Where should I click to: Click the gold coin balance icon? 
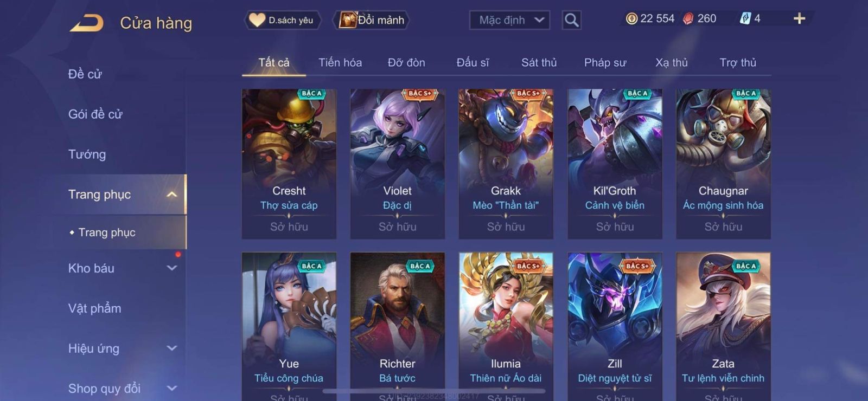(x=631, y=19)
